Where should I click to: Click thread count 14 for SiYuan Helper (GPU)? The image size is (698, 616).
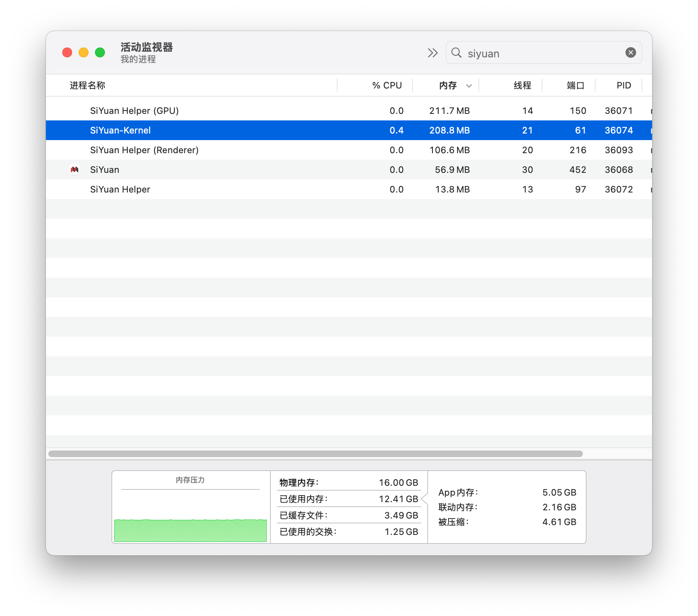pos(528,111)
